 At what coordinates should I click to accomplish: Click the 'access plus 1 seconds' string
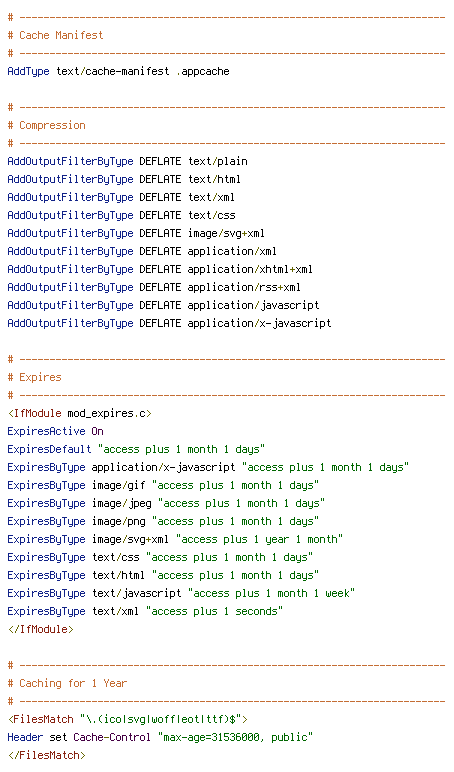pyautogui.click(x=215, y=611)
